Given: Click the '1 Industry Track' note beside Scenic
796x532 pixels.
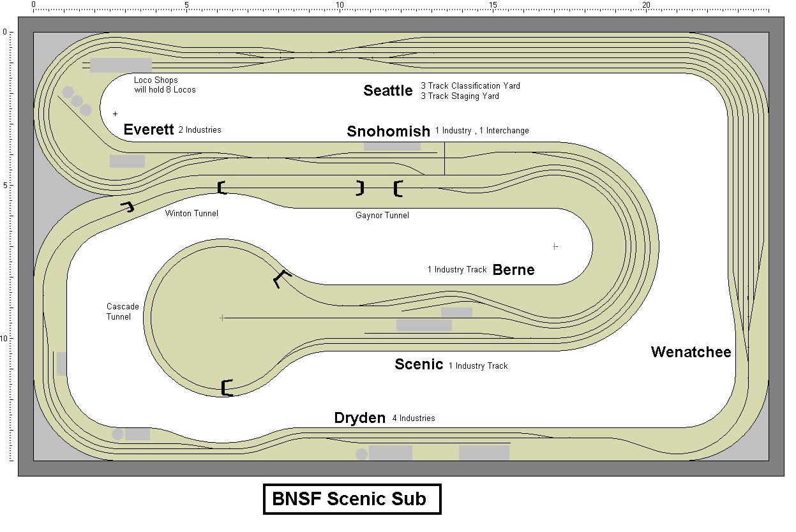Looking at the screenshot, I should pos(478,366).
